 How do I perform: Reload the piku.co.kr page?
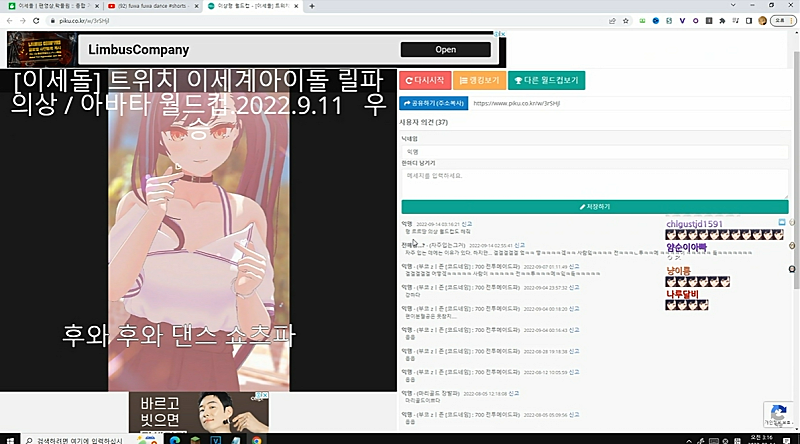tap(36, 21)
